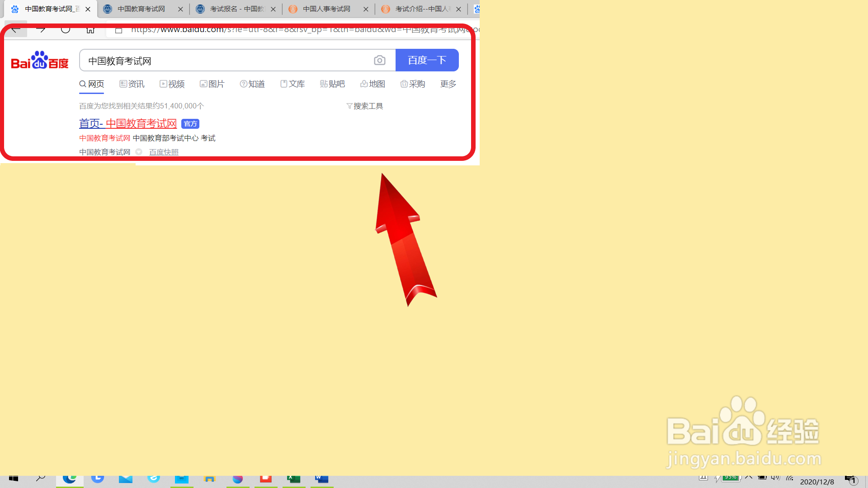Screen dimensions: 868x488
Task: Open the purple-orange sphere app on the taskbar
Action: tap(238, 479)
